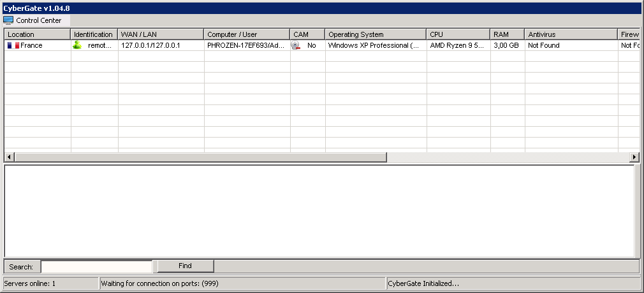Click the green user icon in the Identification column

(77, 46)
